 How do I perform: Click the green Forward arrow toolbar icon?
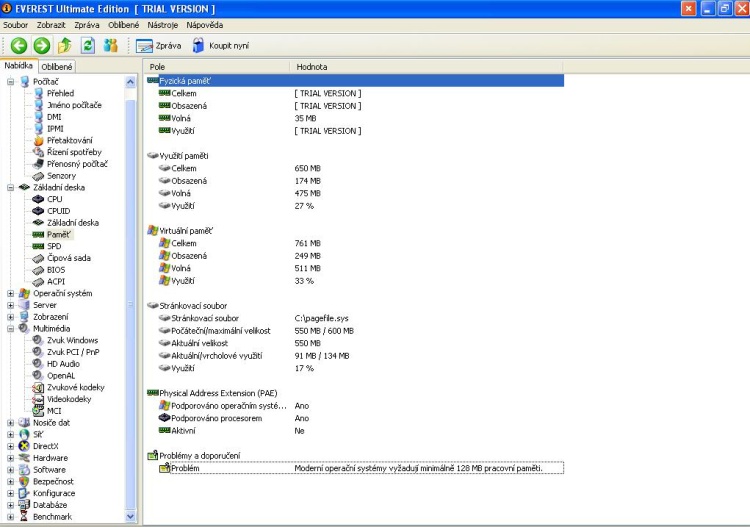42,46
